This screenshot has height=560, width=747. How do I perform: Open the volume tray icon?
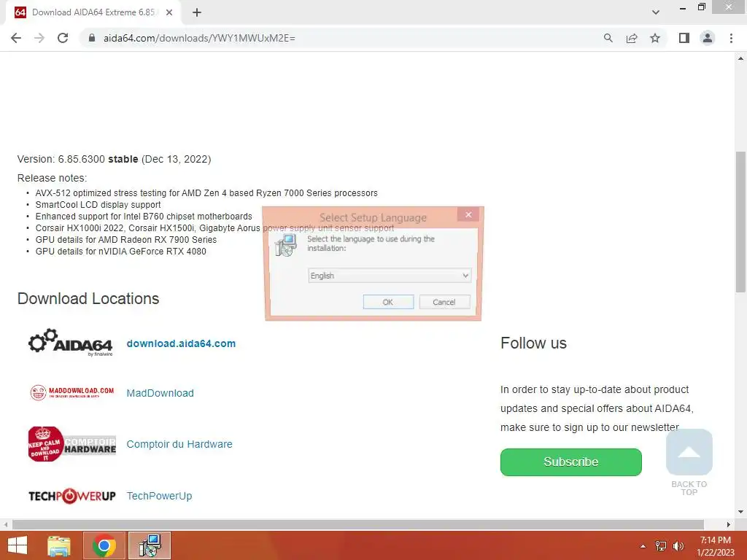pos(678,546)
